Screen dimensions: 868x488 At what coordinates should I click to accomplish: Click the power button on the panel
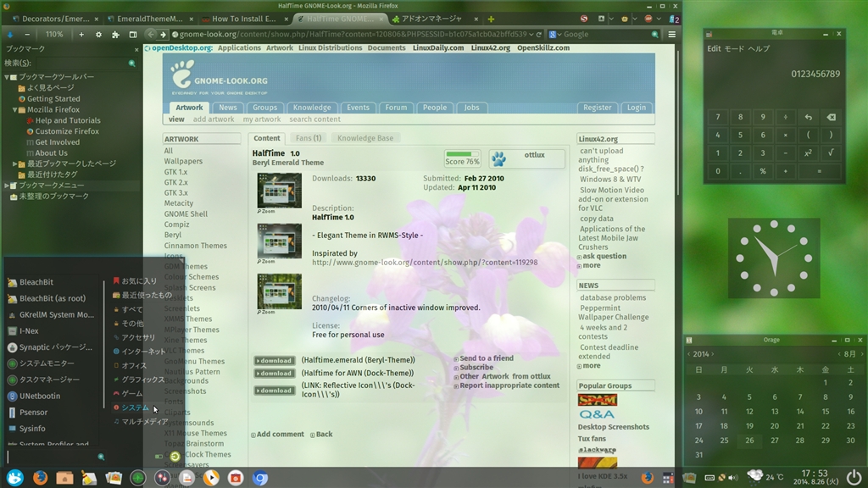coord(854,477)
